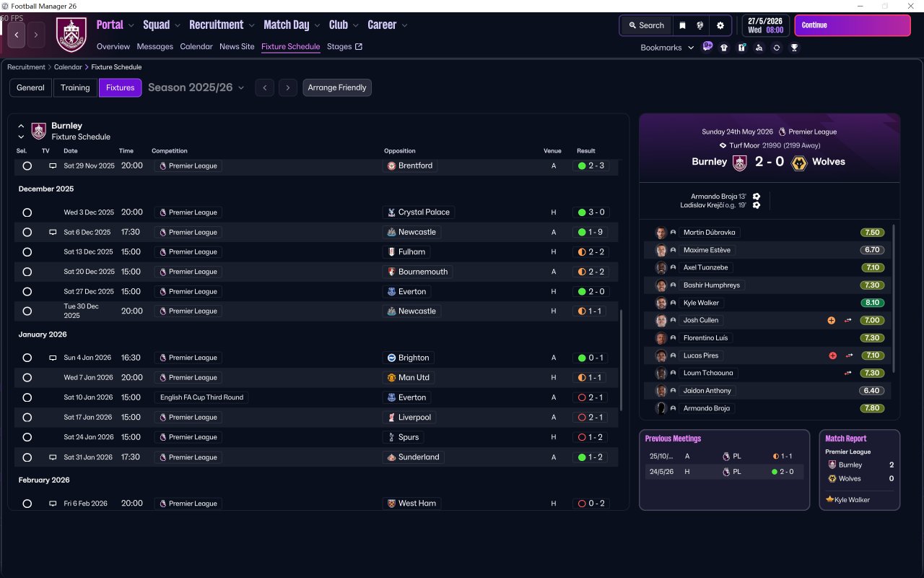Open the News Site sub-tab
The width and height of the screenshot is (924, 578).
(237, 46)
